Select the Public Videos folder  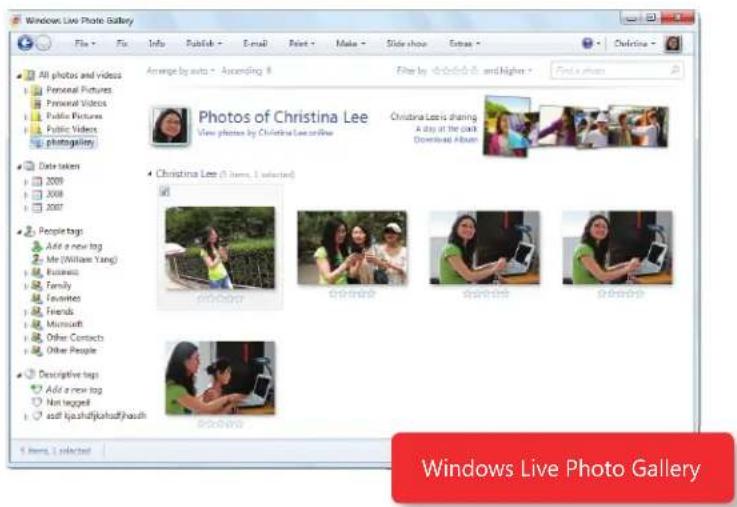click(x=71, y=129)
